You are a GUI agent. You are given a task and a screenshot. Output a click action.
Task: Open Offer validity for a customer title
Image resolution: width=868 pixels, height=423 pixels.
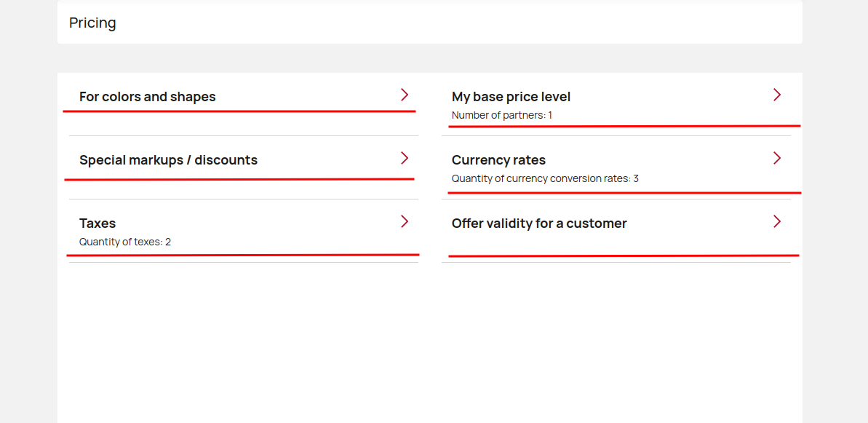tap(539, 223)
